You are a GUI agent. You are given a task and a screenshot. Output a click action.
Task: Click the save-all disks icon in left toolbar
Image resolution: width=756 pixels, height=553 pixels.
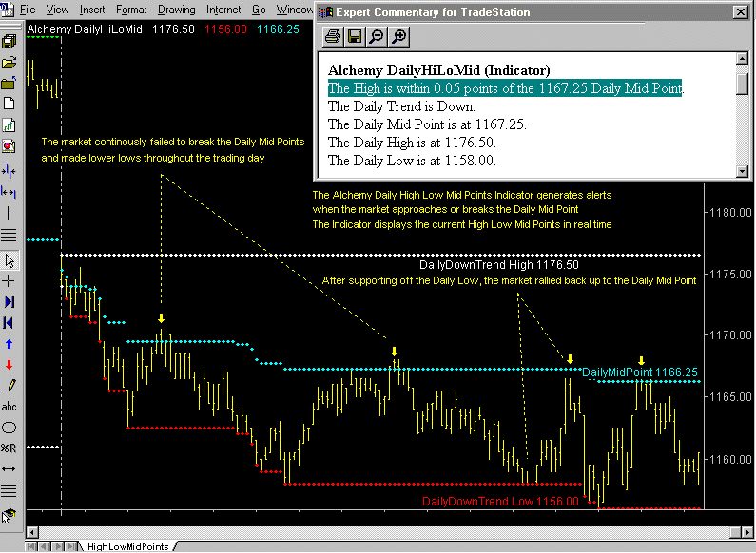coord(9,41)
